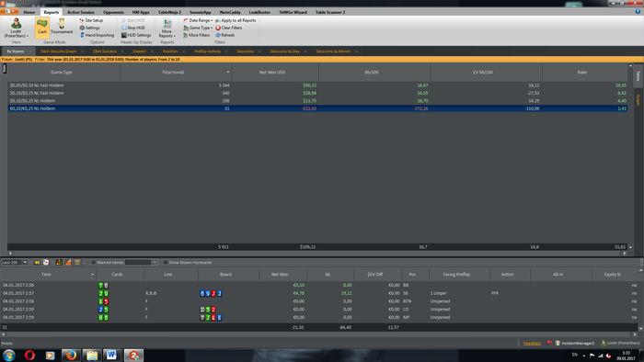Open the NoteCaddy tab

click(x=230, y=12)
